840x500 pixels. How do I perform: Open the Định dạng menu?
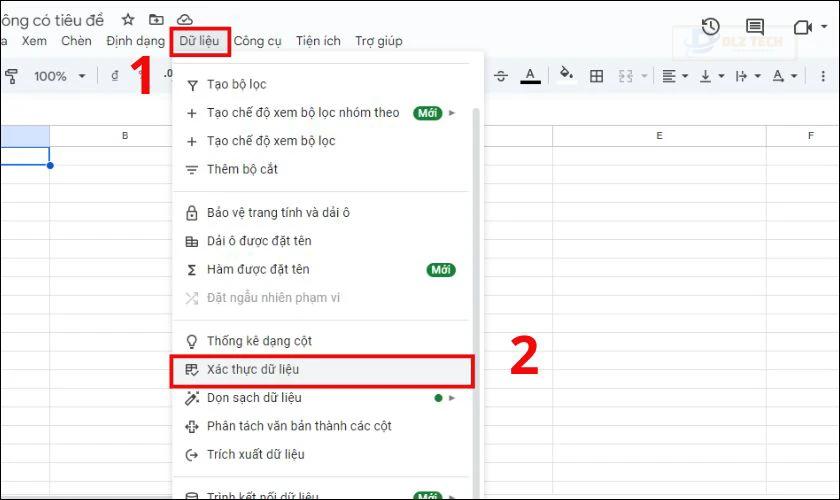click(136, 41)
